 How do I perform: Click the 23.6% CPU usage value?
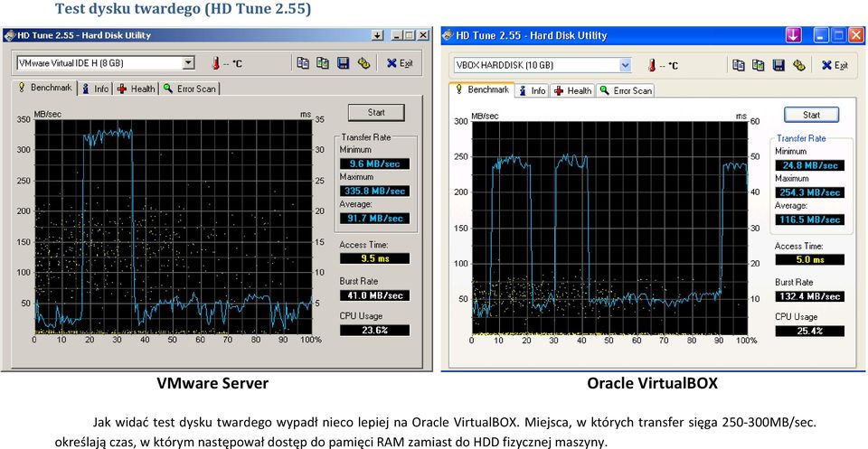374,331
